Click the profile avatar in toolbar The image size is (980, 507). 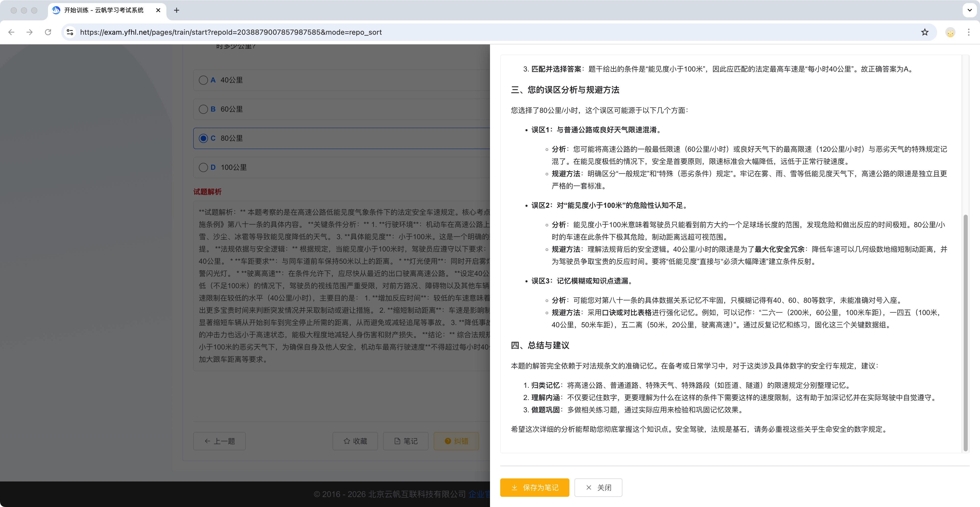tap(950, 32)
